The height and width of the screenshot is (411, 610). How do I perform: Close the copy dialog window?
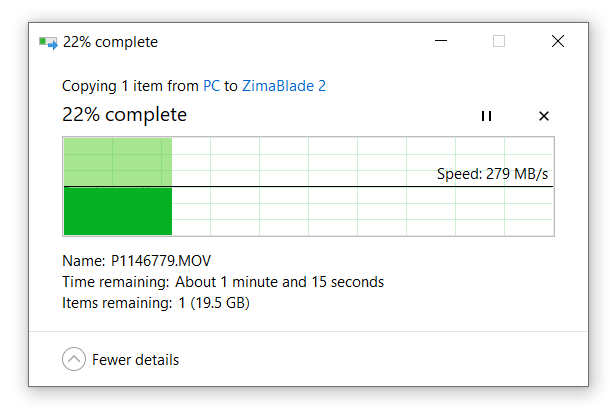[557, 42]
